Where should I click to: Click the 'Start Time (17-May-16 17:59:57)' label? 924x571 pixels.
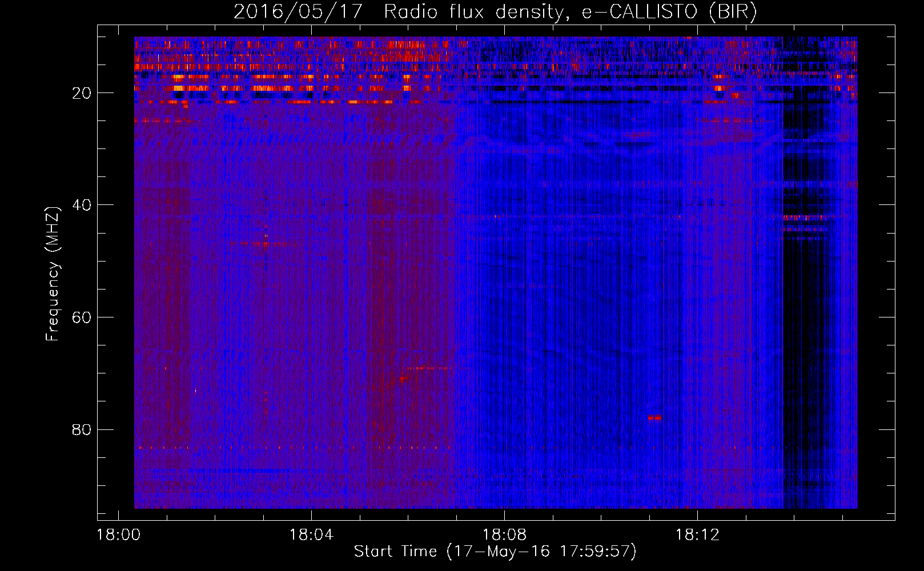pyautogui.click(x=495, y=552)
